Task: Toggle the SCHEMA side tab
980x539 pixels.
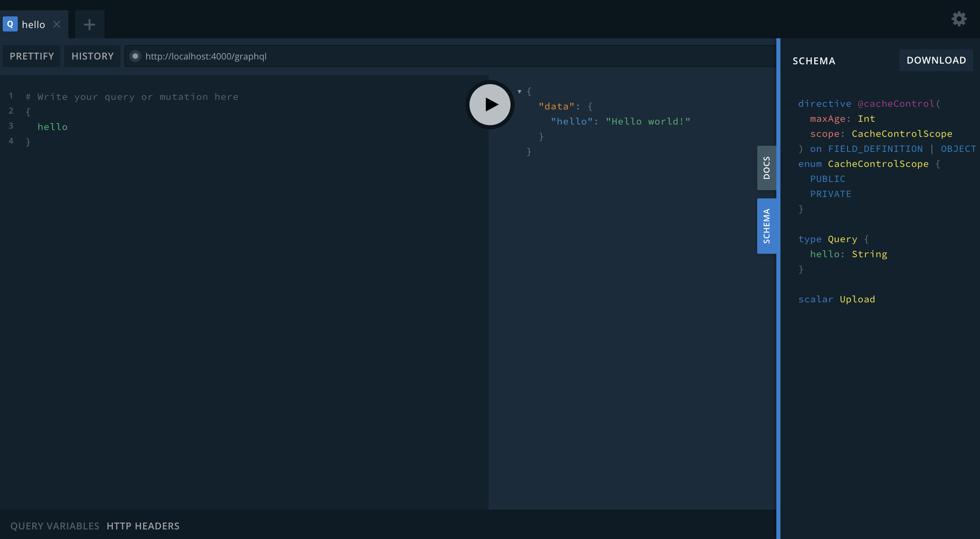Action: [766, 226]
